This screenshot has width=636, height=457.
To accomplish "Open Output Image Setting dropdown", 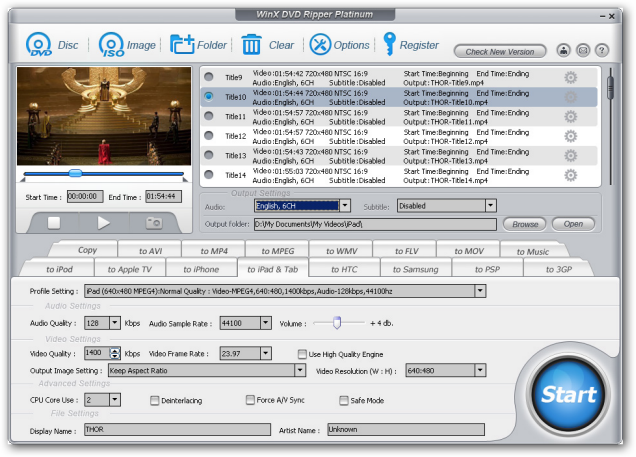I will coord(300,370).
